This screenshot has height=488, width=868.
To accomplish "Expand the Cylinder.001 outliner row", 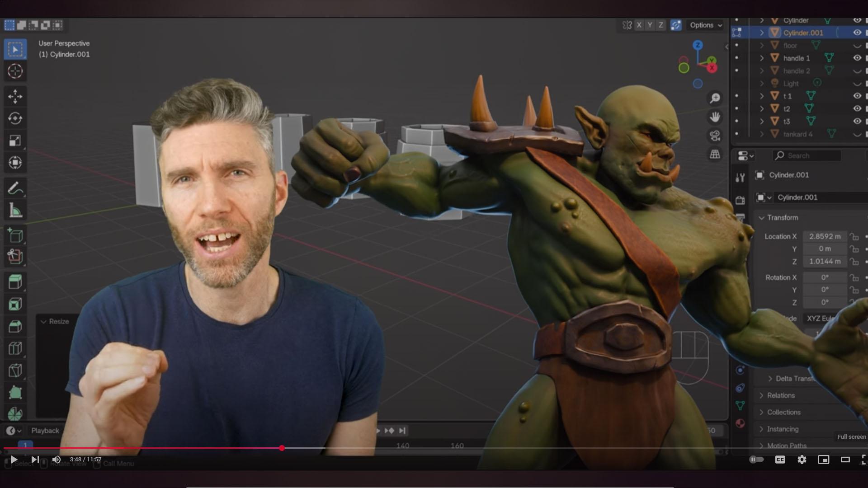I will pos(762,33).
